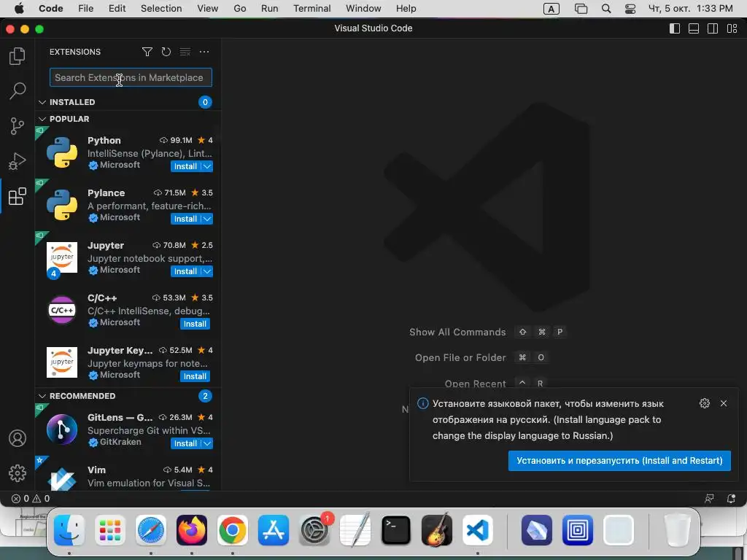Open the Jupyter extension logo
747x560 pixels.
coord(62,257)
